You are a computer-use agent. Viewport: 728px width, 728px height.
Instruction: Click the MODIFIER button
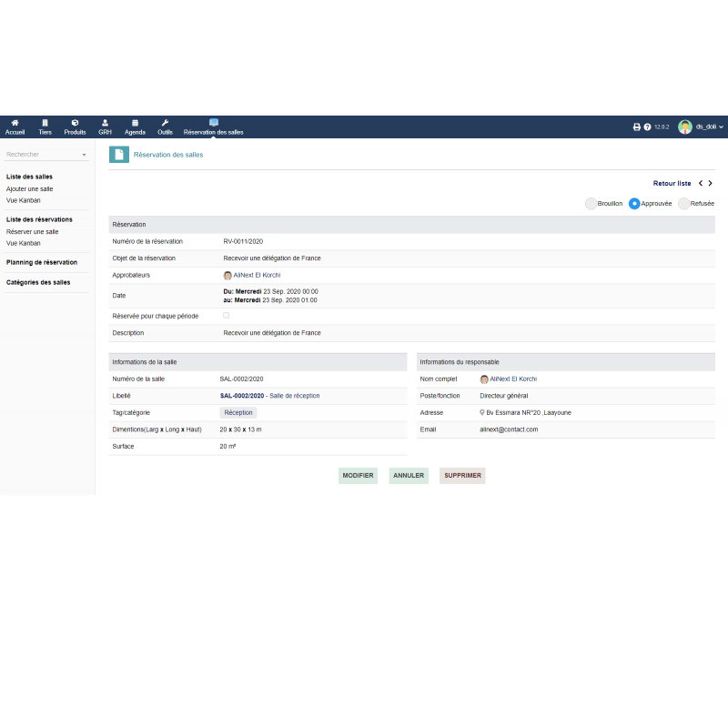point(358,475)
